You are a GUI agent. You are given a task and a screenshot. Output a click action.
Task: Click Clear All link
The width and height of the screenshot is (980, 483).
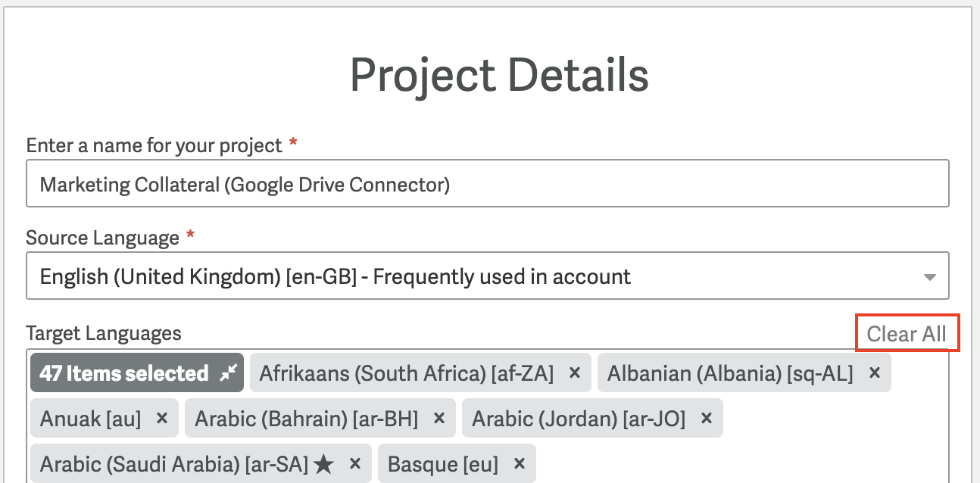[x=907, y=334]
